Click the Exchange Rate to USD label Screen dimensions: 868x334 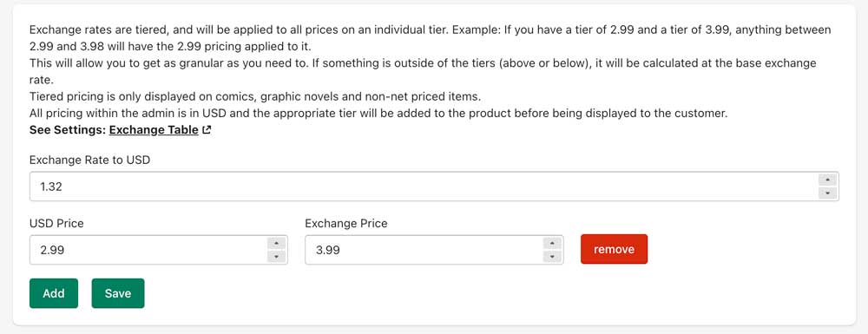click(89, 160)
